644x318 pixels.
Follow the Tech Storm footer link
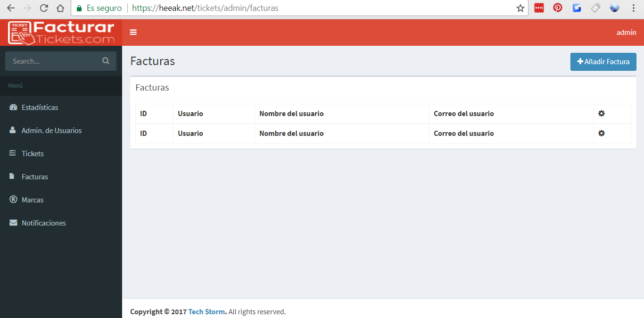(x=207, y=311)
